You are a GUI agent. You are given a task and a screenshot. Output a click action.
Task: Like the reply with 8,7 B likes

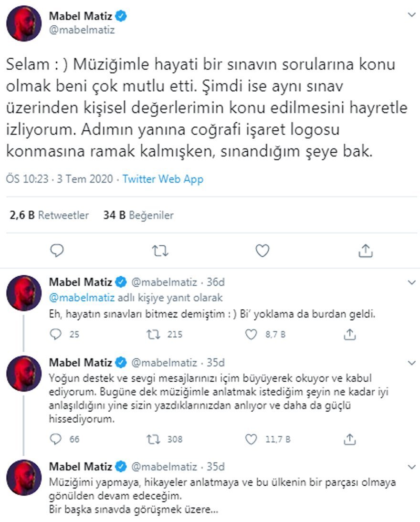[x=251, y=334]
